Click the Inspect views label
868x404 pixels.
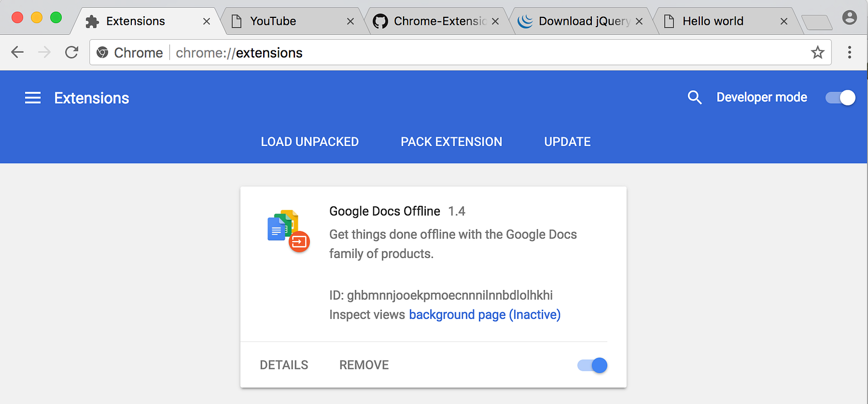click(367, 315)
